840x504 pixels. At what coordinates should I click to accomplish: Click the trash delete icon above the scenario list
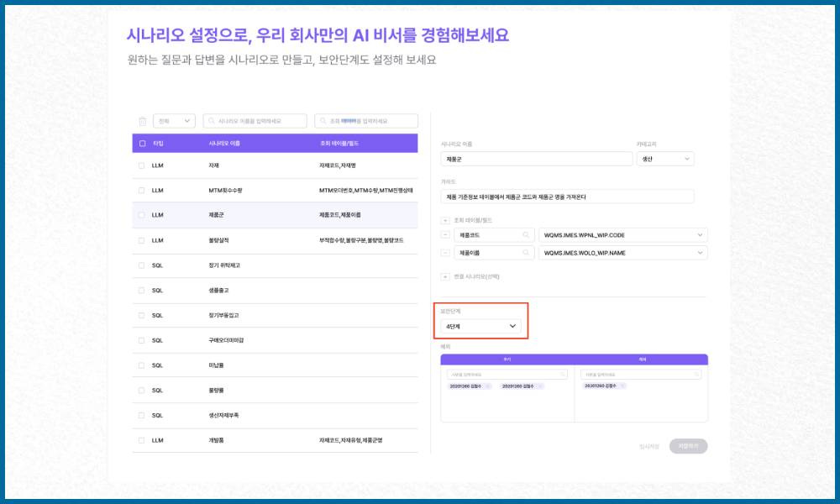[x=143, y=122]
